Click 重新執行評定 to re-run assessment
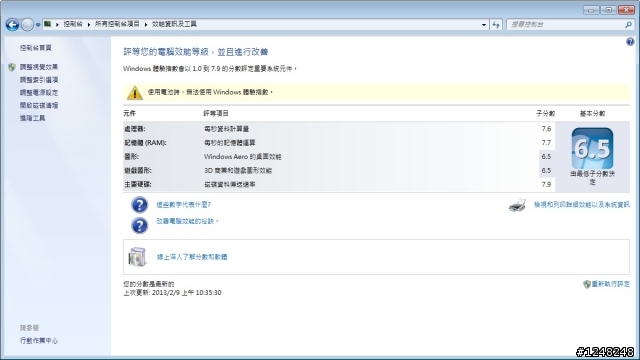Image resolution: width=640 pixels, height=360 pixels. tap(611, 284)
